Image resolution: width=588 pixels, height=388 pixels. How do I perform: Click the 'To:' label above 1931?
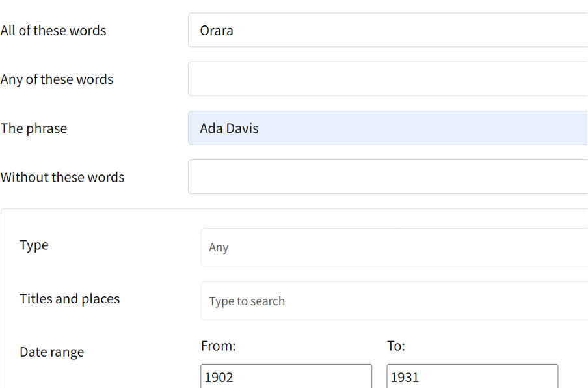395,346
